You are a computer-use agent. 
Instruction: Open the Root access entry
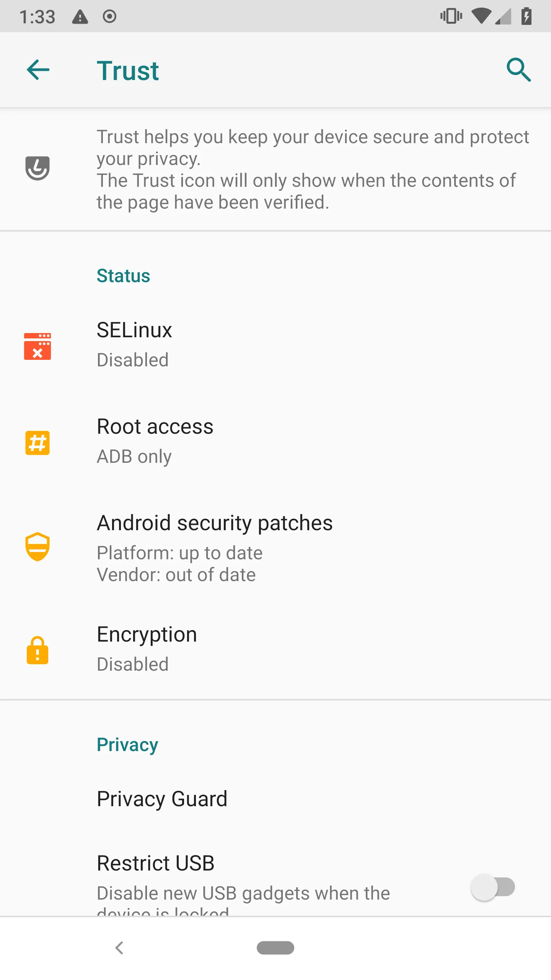pyautogui.click(x=155, y=441)
